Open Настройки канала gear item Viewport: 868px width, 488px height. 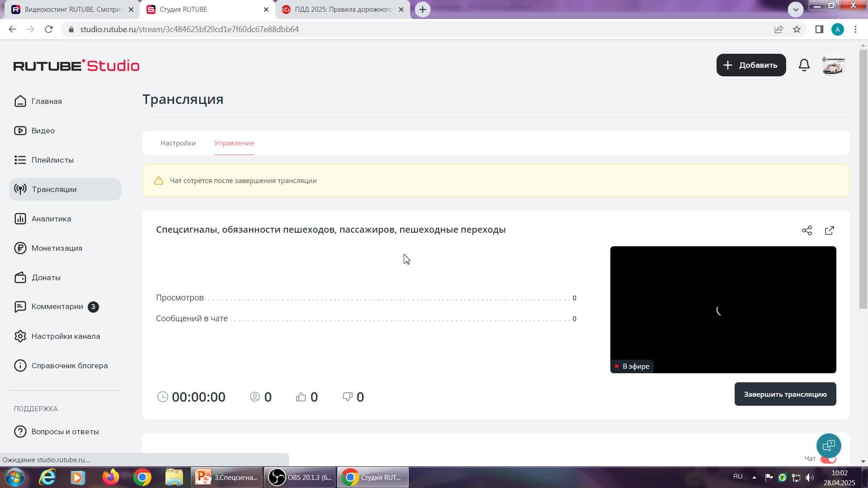pos(66,336)
